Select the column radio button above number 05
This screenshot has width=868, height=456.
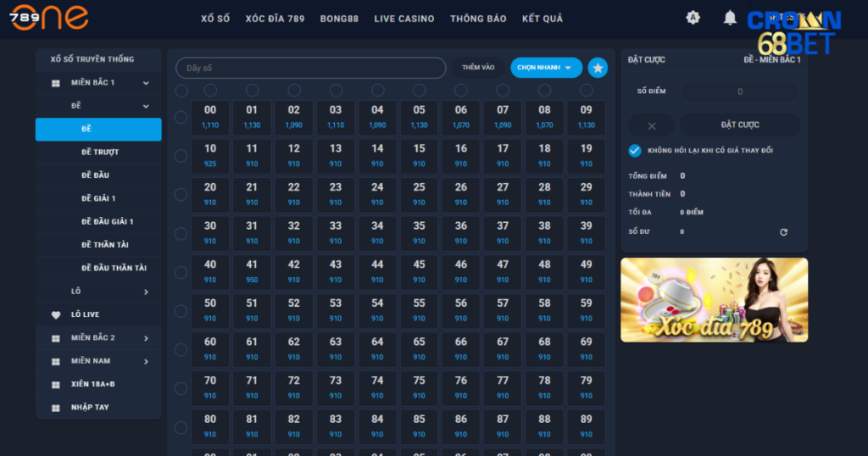[419, 90]
